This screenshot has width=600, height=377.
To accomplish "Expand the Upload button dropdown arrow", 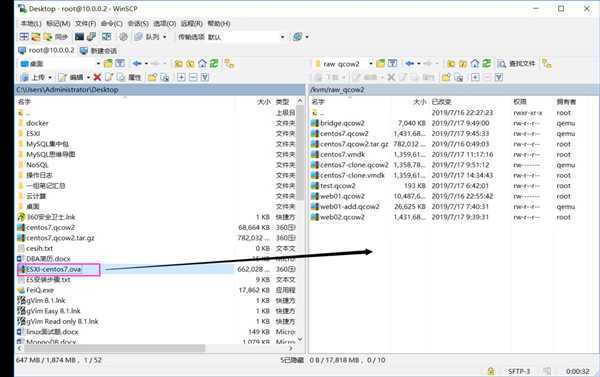I will [50, 77].
